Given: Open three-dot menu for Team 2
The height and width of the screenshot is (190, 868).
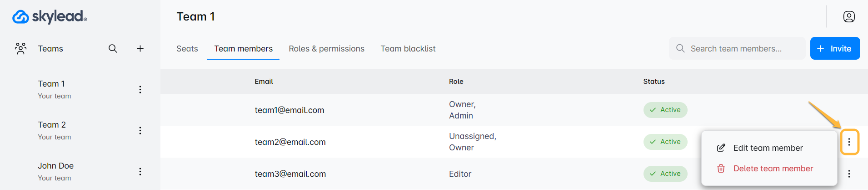Looking at the screenshot, I should pos(140,131).
